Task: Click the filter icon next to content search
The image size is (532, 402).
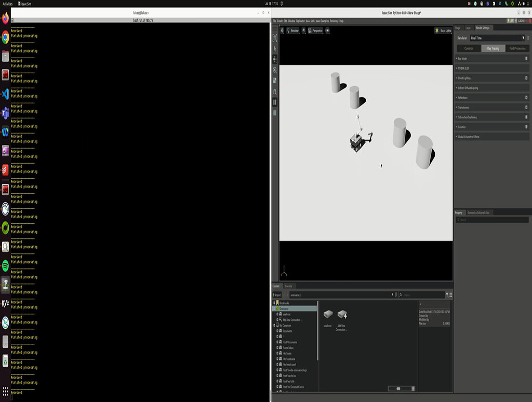Action: pyautogui.click(x=446, y=294)
